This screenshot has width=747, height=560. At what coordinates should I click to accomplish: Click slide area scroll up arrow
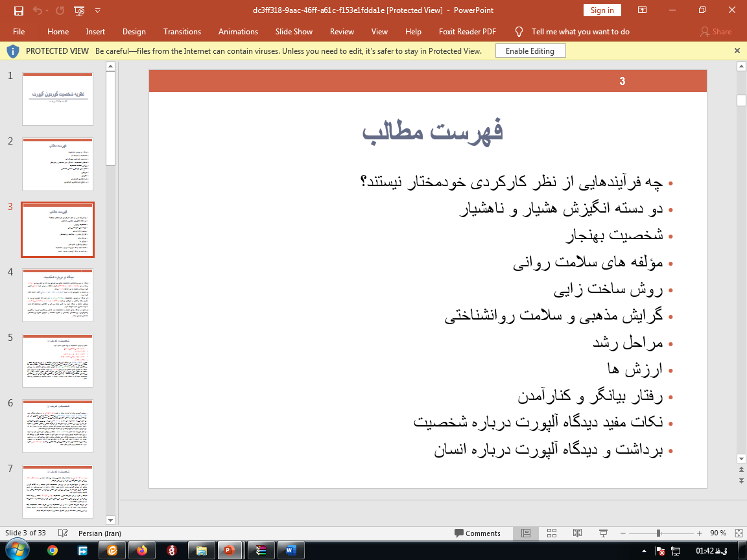[x=741, y=67]
